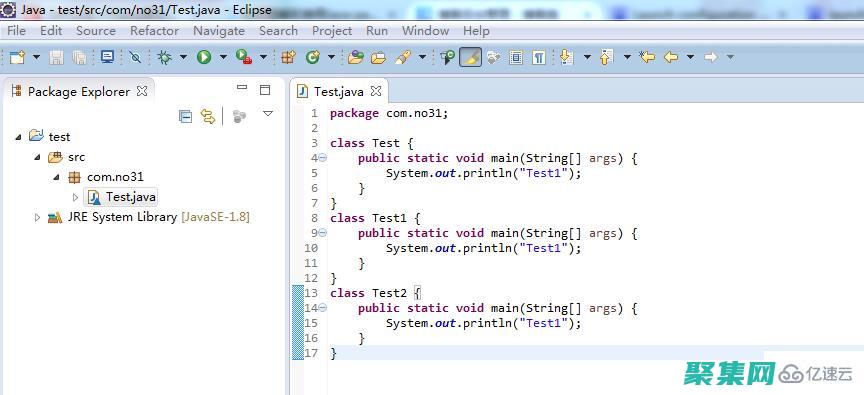Navigate Forward with the right arrow
Screen dimensions: 864x395
point(711,57)
